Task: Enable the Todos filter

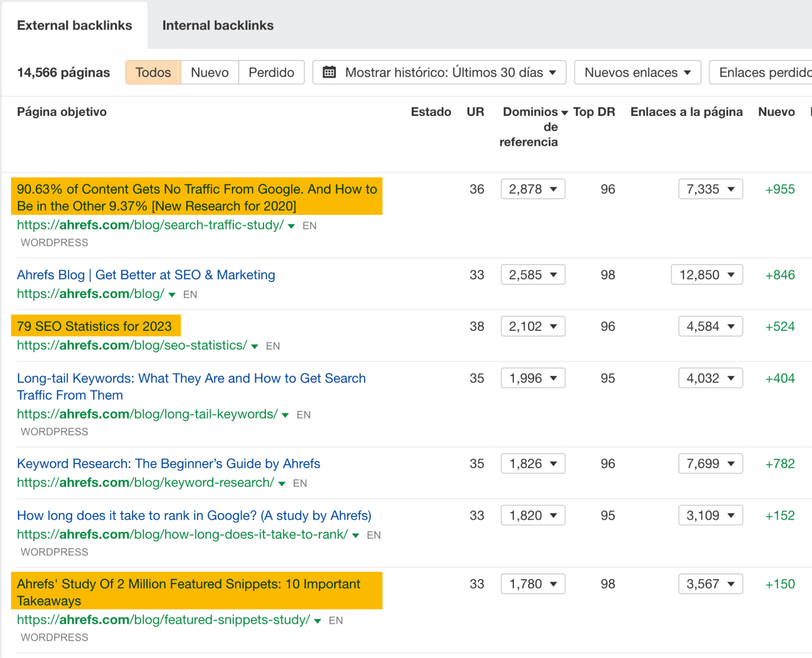Action: coord(153,72)
